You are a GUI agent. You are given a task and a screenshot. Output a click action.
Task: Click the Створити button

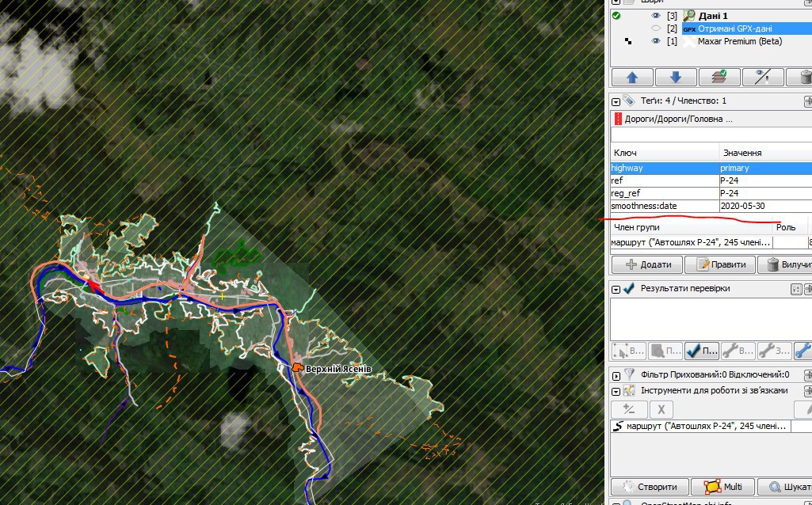[650, 487]
